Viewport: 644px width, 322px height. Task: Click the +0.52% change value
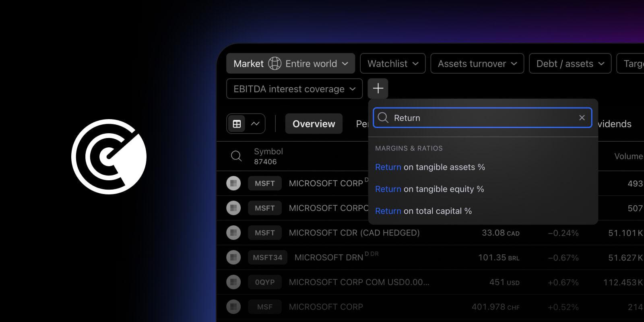point(563,307)
